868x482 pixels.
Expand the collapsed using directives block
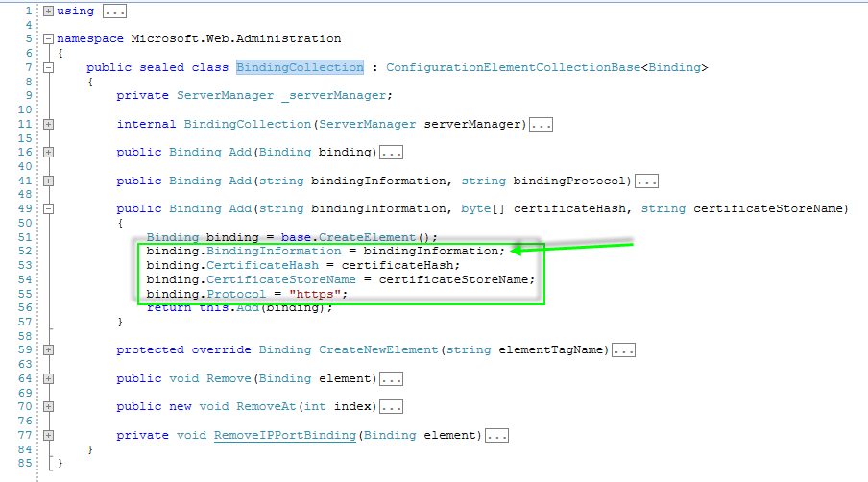[48, 11]
